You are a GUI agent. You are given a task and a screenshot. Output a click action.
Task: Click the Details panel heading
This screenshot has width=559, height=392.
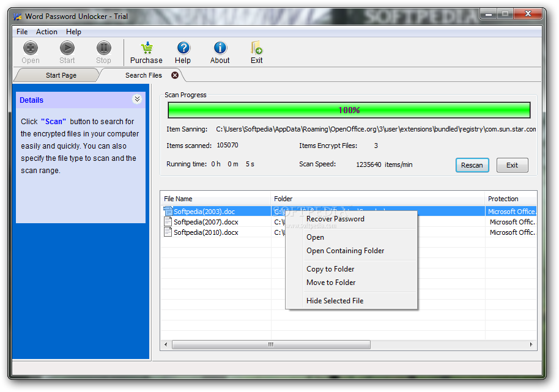31,100
